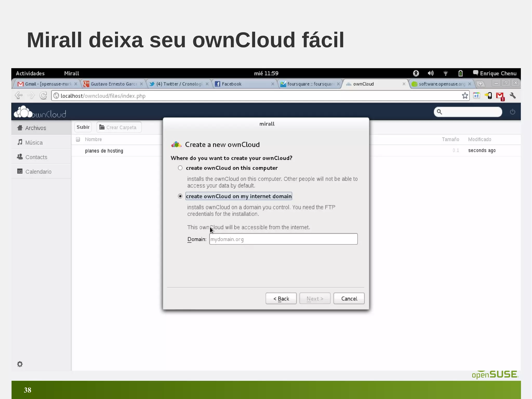Viewport: 532px width, 399px height.
Task: Reload the current page
Action: (43, 96)
